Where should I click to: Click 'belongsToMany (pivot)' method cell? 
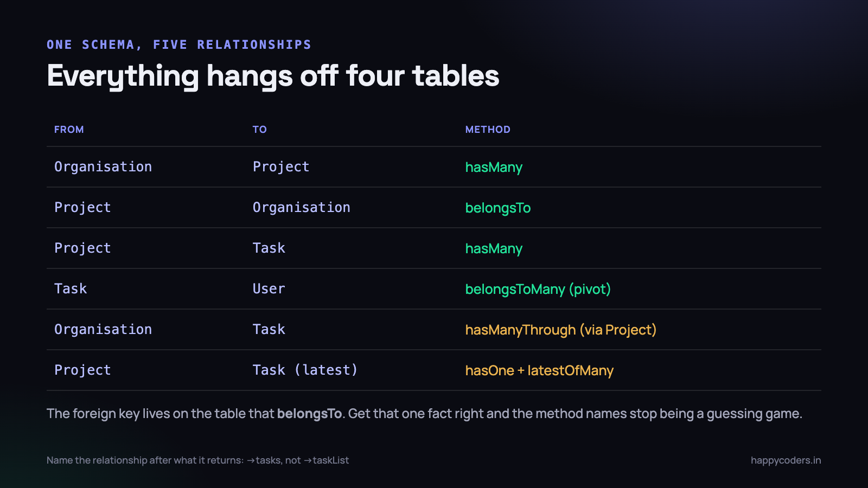[x=538, y=289]
